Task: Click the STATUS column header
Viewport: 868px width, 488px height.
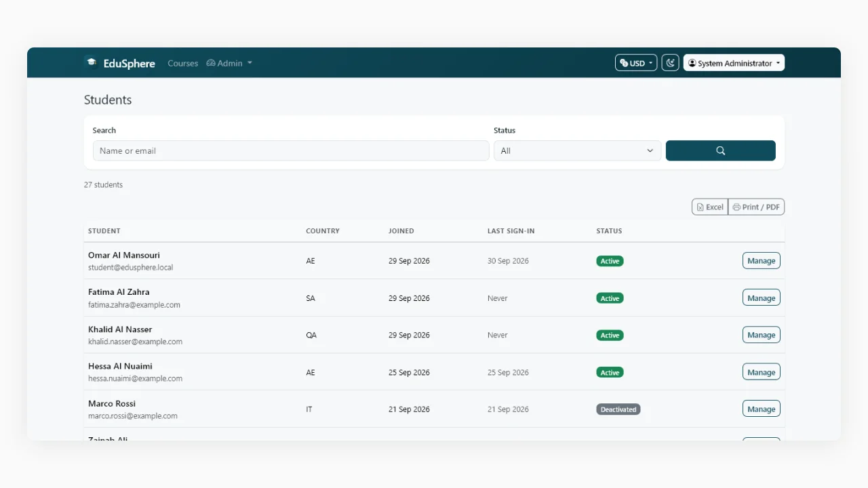Action: click(x=609, y=231)
